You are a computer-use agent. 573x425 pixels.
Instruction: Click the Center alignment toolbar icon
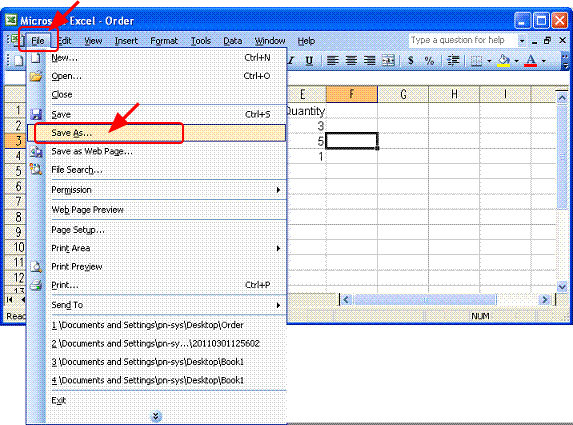pyautogui.click(x=351, y=61)
